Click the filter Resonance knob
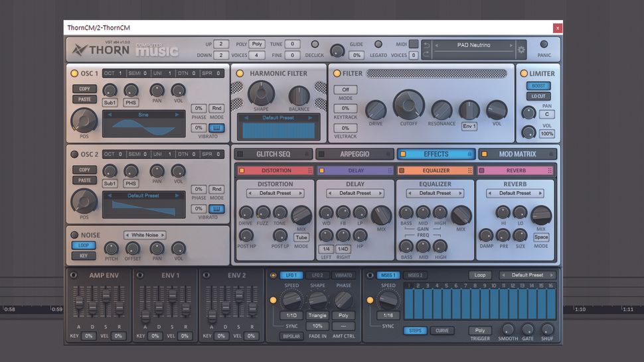This screenshot has height=362, width=644. click(442, 110)
